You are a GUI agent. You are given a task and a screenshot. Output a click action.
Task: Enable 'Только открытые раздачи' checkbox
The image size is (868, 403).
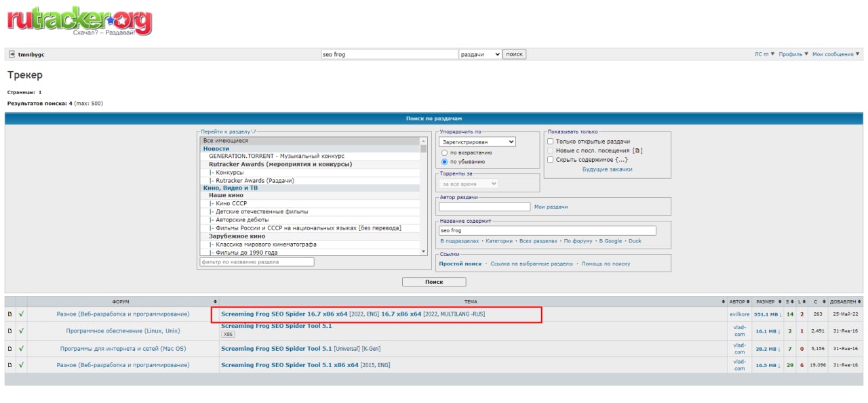coord(551,142)
